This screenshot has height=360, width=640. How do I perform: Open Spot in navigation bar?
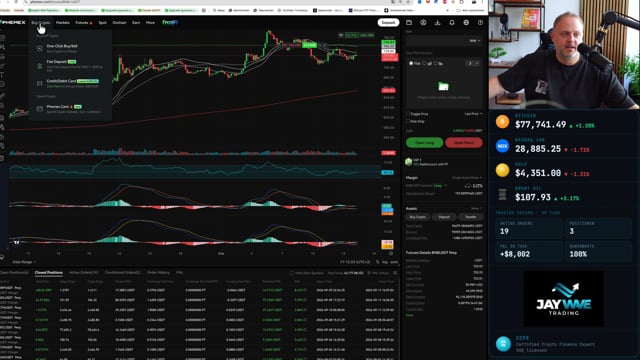click(x=102, y=22)
